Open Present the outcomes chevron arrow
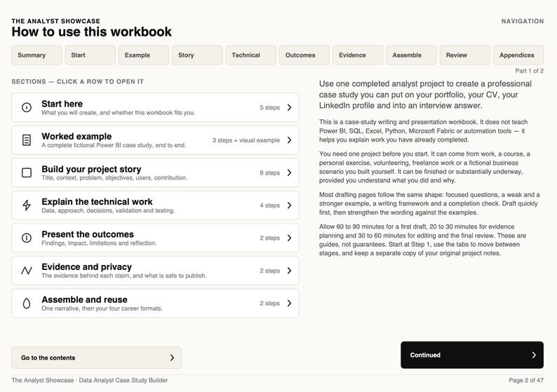Image resolution: width=557 pixels, height=392 pixels. [289, 238]
